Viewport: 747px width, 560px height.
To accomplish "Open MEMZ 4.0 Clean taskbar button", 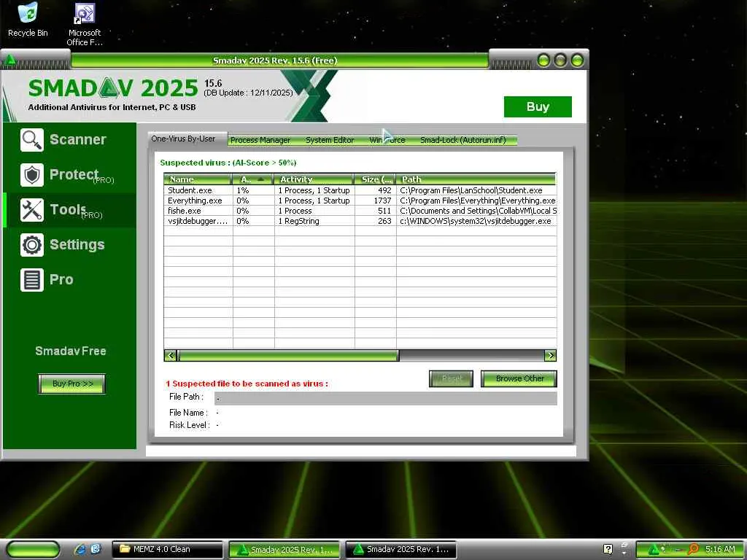I will (167, 549).
